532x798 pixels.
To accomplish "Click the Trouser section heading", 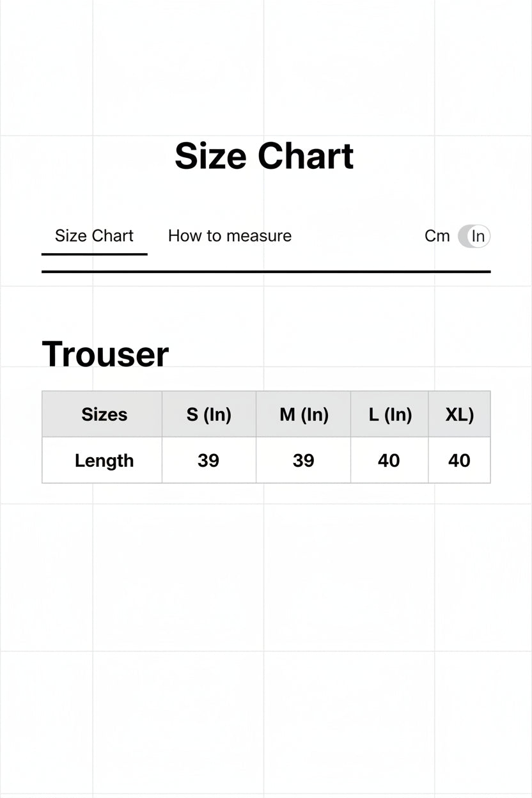I will (106, 354).
